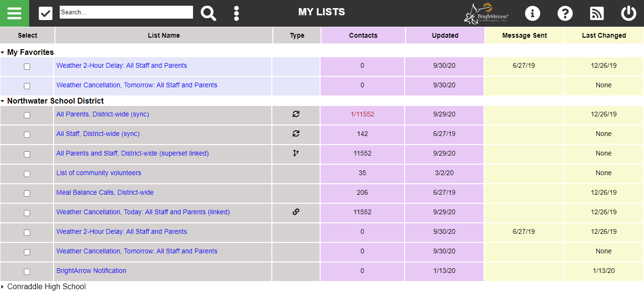
Task: Open My Favorites Weather Cancellation, Tomorrow list
Action: pyautogui.click(x=137, y=85)
